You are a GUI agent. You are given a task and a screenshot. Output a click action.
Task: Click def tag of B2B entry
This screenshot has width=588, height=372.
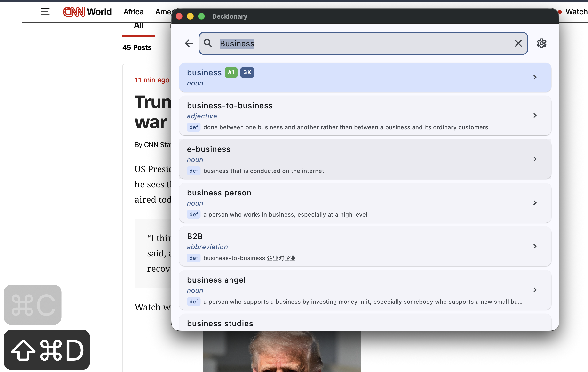194,258
